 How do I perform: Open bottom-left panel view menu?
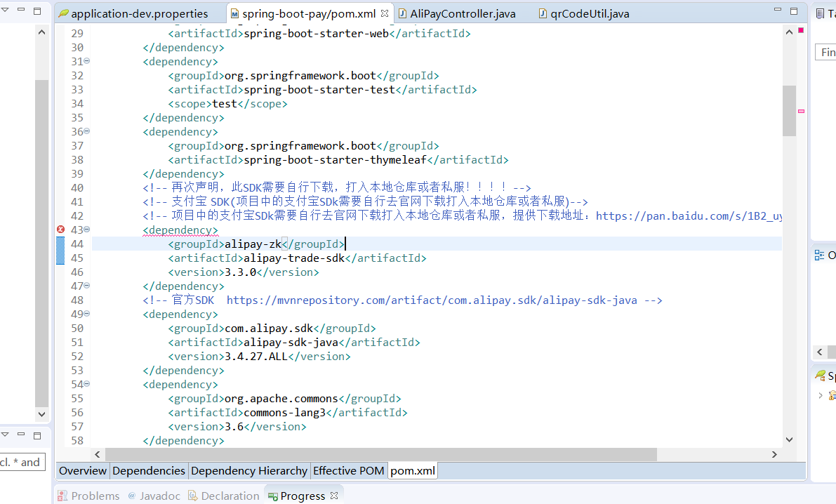click(x=5, y=434)
